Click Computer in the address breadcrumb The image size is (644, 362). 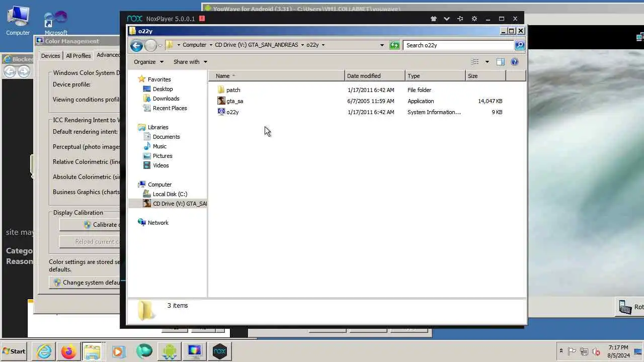click(194, 45)
